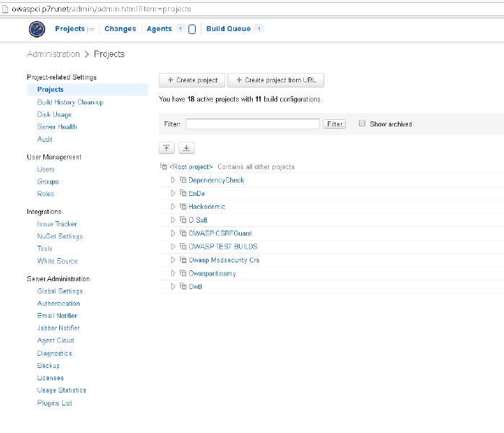Expand the EnDe project tree node
The image size is (504, 433).
[x=173, y=194]
